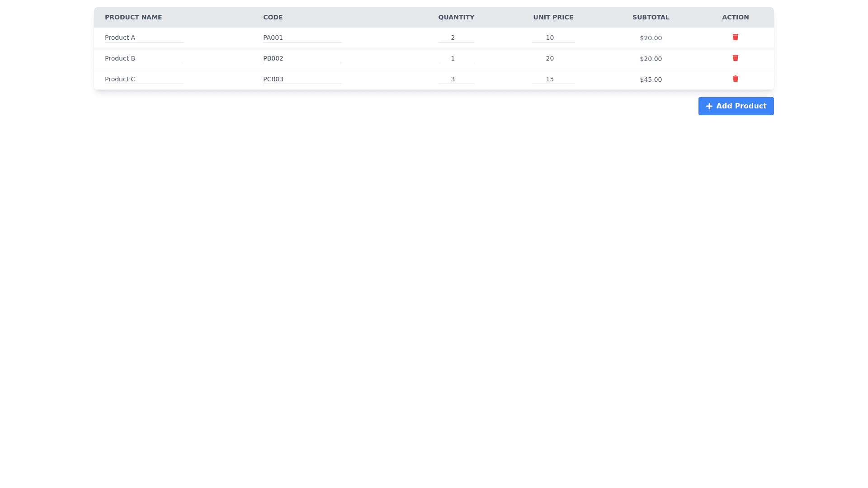Click the $45.00 subtotal cell
Screen dimensions: 868x488
pos(651,80)
